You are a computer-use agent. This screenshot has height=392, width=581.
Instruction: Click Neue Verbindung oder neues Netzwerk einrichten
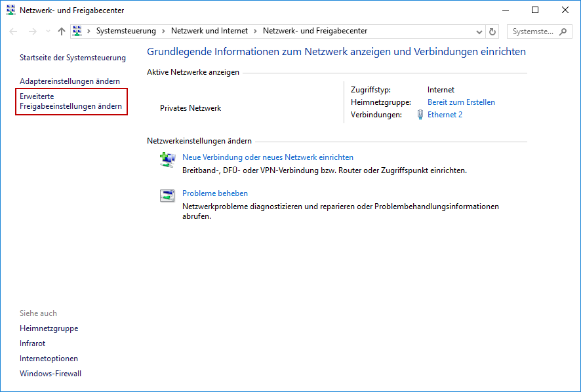pyautogui.click(x=268, y=157)
